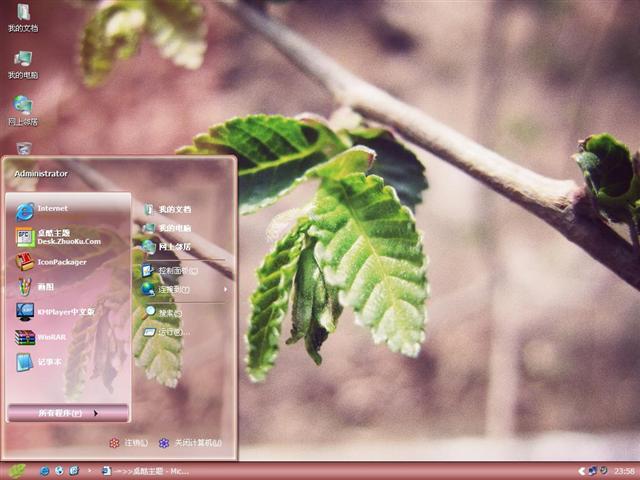
Task: Click the Recycle Bin desktop icon
Action: (24, 149)
